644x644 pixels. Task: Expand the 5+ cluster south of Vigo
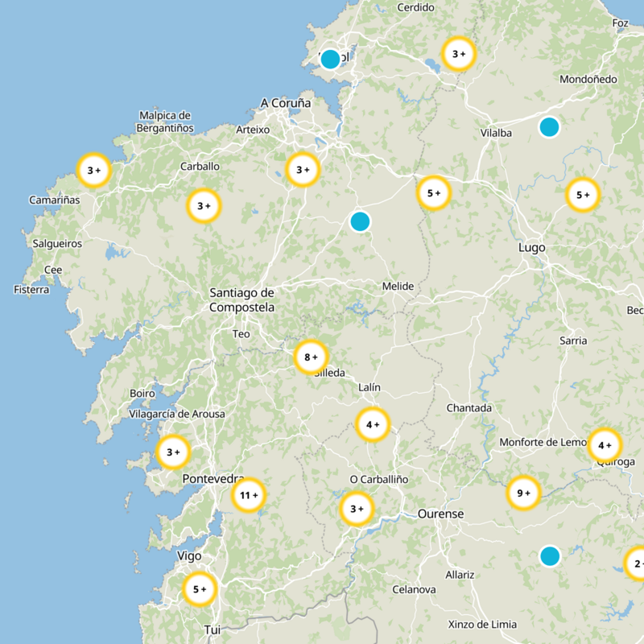(200, 589)
